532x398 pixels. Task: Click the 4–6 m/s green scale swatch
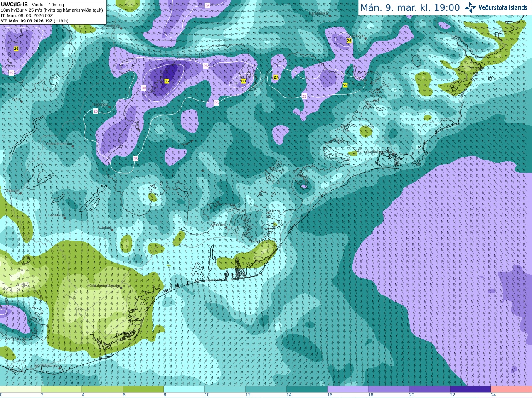pyautogui.click(x=102, y=389)
